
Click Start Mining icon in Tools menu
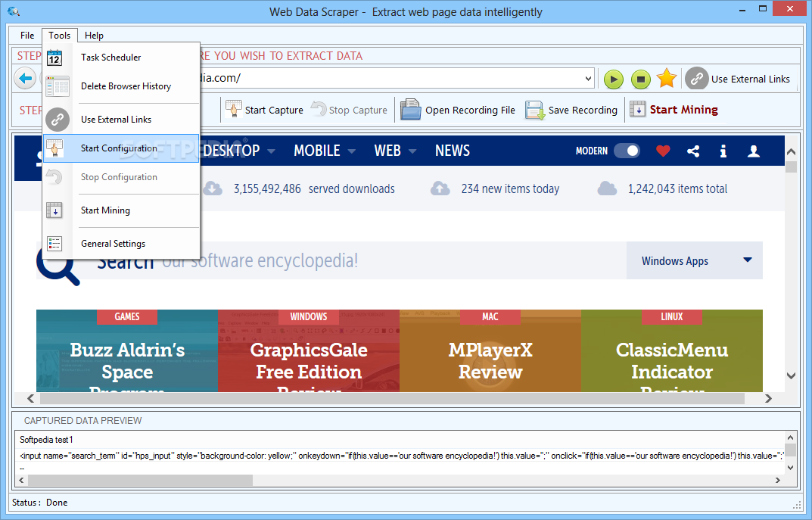pos(54,210)
